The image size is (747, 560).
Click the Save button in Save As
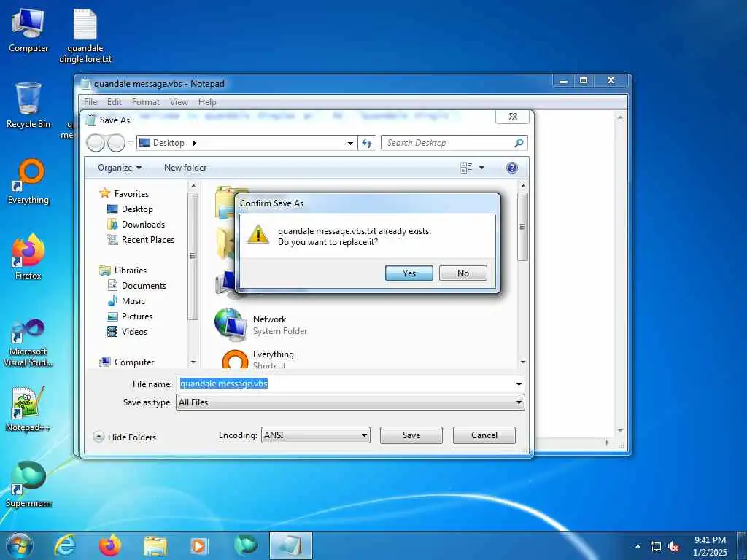(x=411, y=435)
